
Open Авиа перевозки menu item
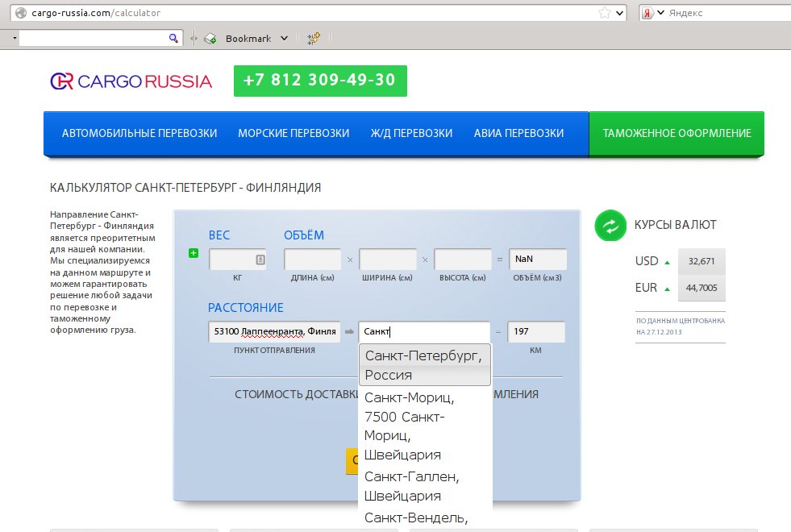[x=518, y=133]
